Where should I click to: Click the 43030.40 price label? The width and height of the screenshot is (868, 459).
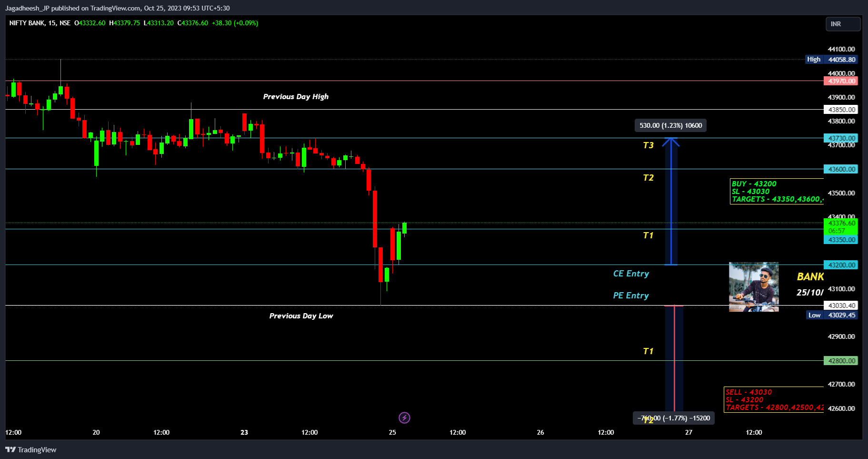click(841, 306)
